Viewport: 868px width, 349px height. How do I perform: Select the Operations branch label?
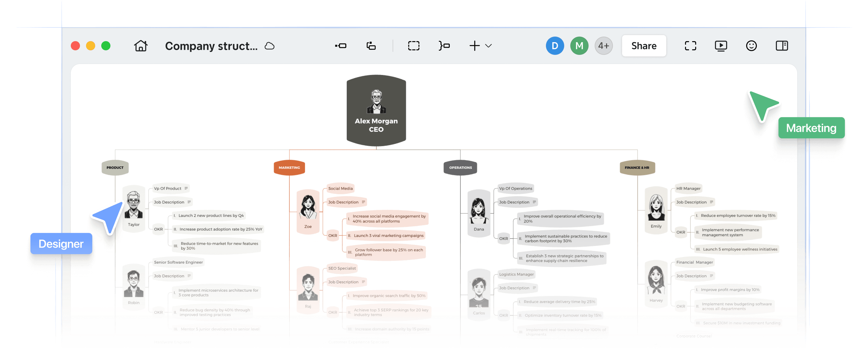coord(460,168)
